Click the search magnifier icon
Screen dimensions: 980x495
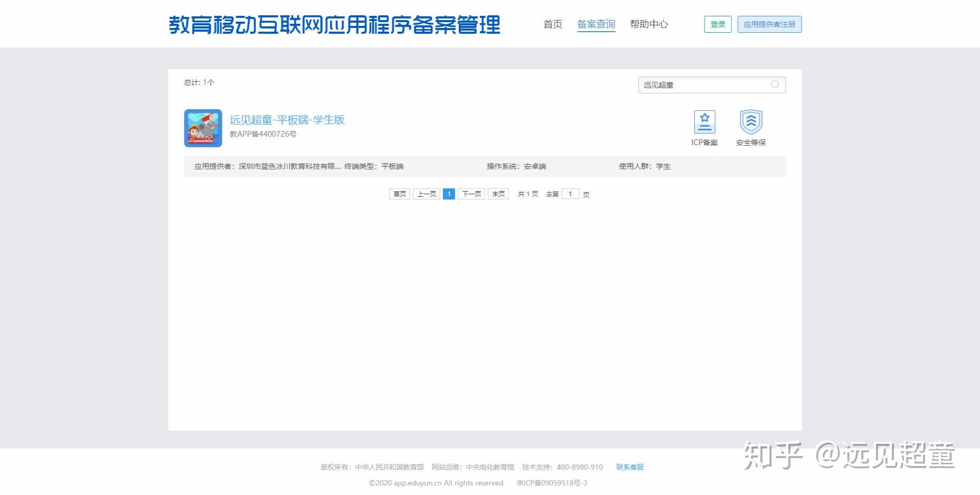point(774,84)
